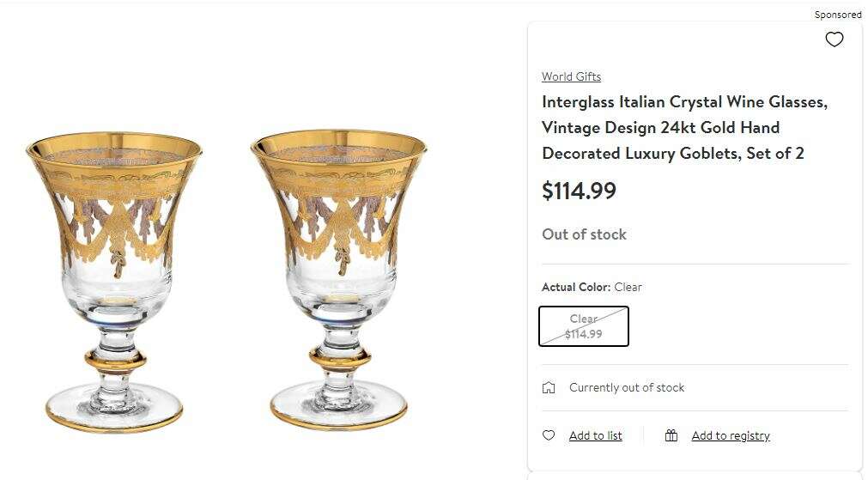Click the heart favorite icon near Sponsored
The height and width of the screenshot is (480, 868).
834,39
